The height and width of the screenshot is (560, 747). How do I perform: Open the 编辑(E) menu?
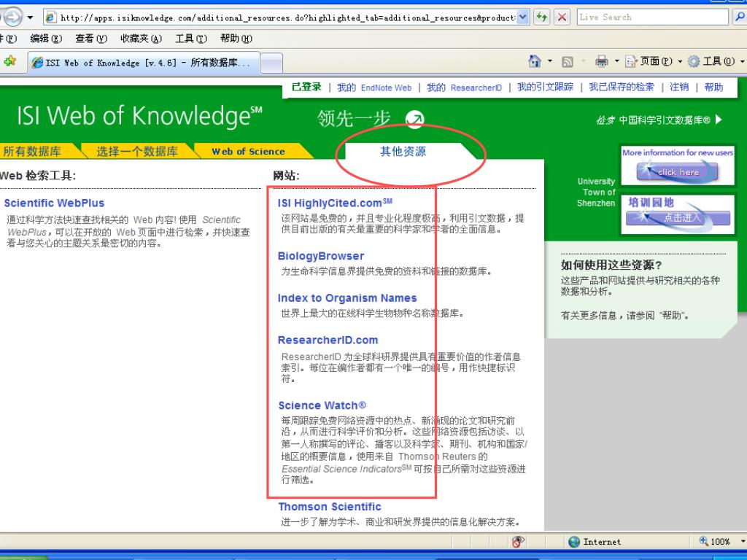tap(46, 39)
